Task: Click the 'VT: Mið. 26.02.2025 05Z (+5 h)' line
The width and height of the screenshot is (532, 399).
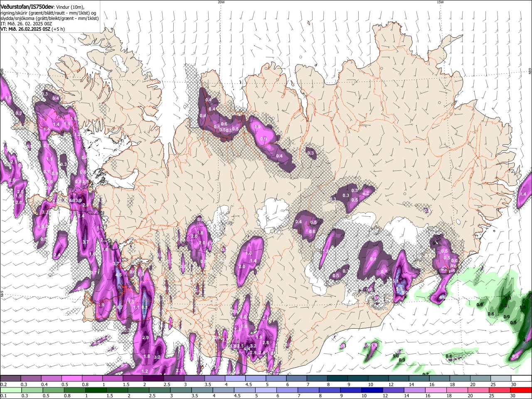Action: tap(32, 29)
